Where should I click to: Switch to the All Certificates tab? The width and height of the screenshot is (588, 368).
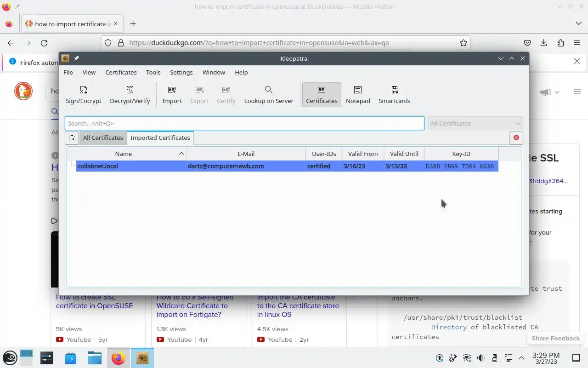coord(103,138)
